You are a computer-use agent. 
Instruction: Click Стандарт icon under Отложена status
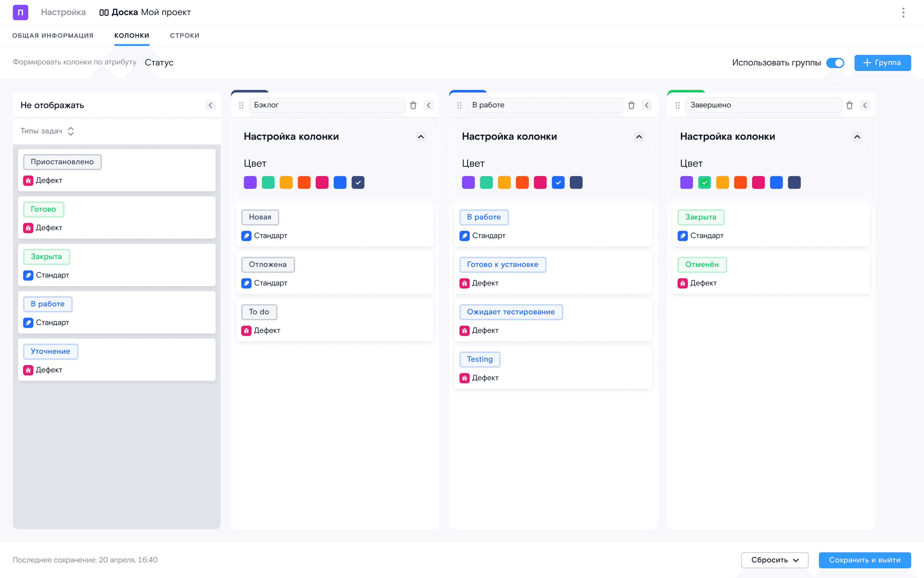(246, 283)
